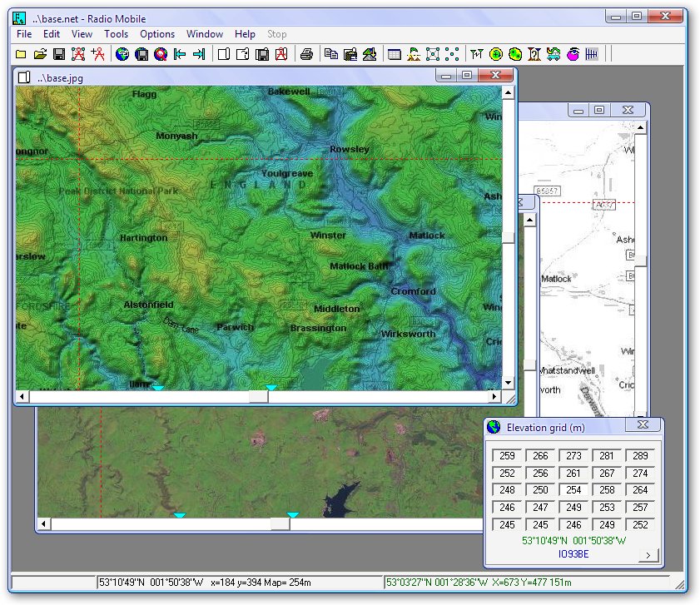Open Map properties via the globe icon

122,55
